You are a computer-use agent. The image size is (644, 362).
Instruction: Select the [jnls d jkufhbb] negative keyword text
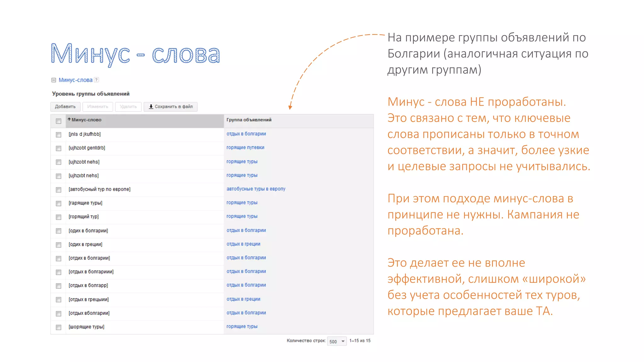click(x=85, y=134)
